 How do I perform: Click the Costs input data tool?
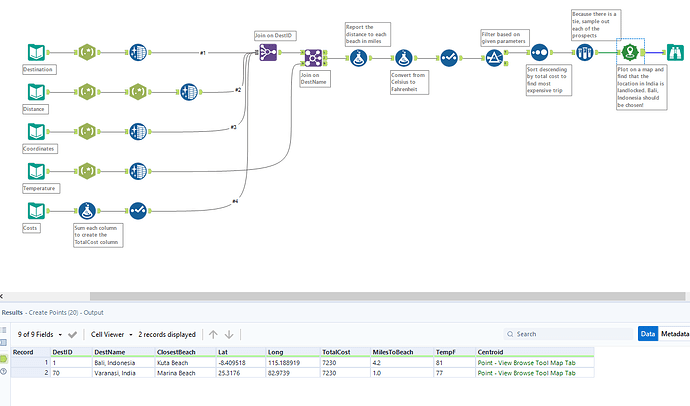click(36, 210)
